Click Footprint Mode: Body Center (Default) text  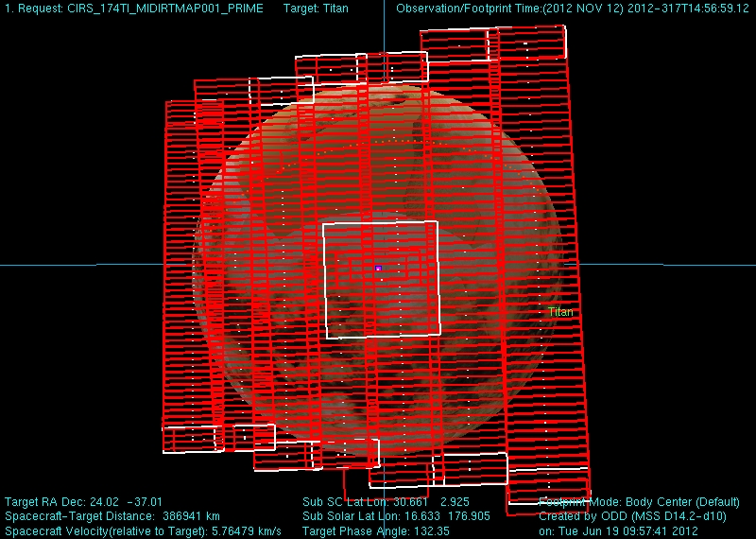tap(640, 502)
